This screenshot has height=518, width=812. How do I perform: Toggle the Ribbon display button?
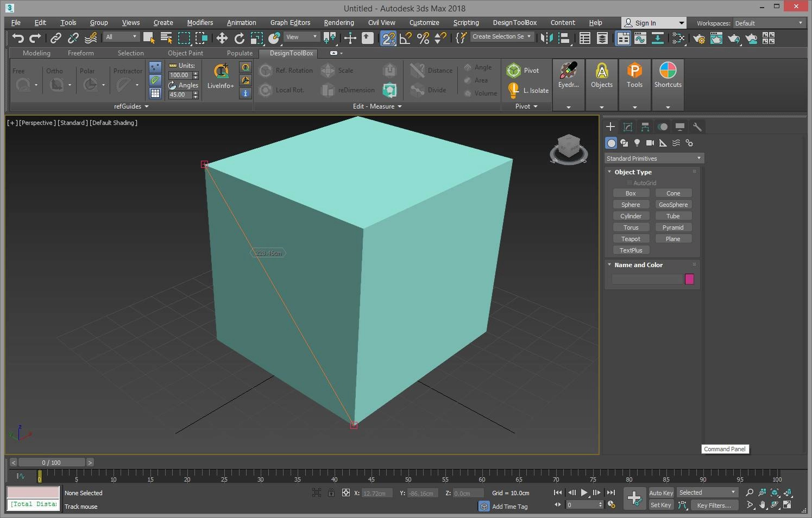click(623, 38)
